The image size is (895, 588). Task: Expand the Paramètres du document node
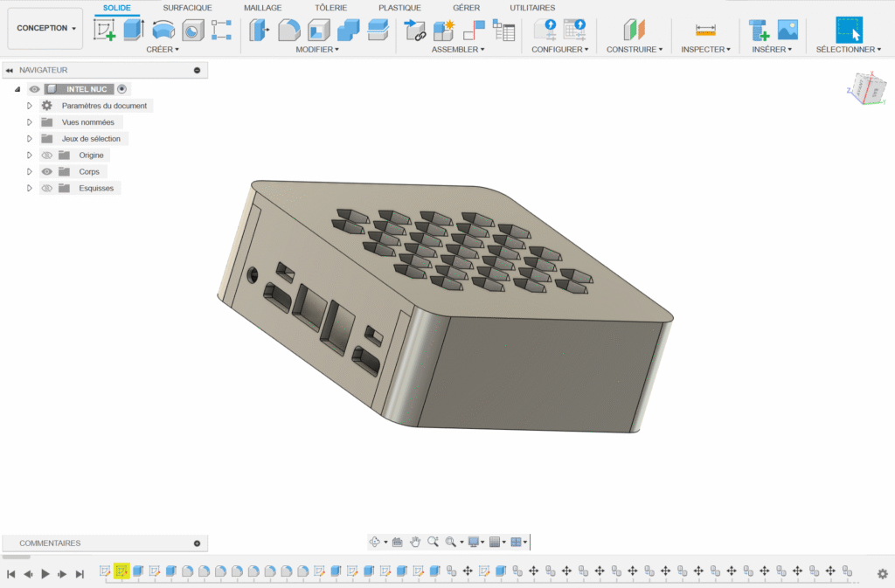(29, 106)
